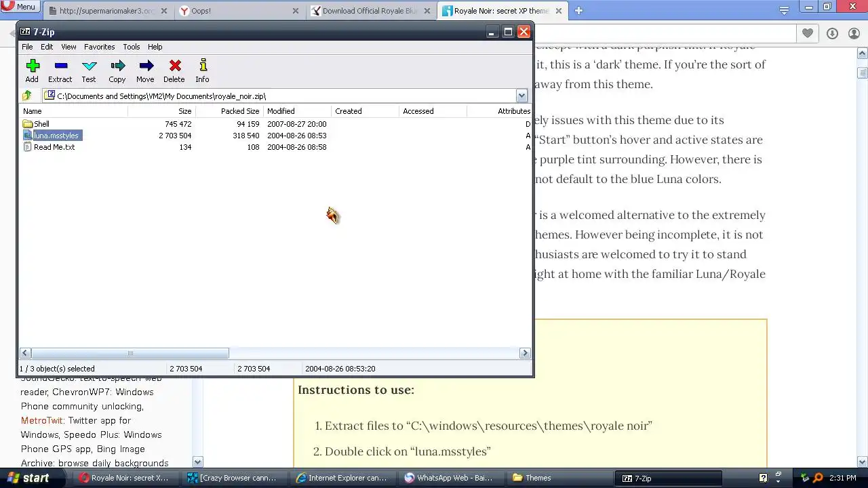Open the Favorites menu in 7-Zip
The width and height of the screenshot is (868, 488).
(99, 47)
